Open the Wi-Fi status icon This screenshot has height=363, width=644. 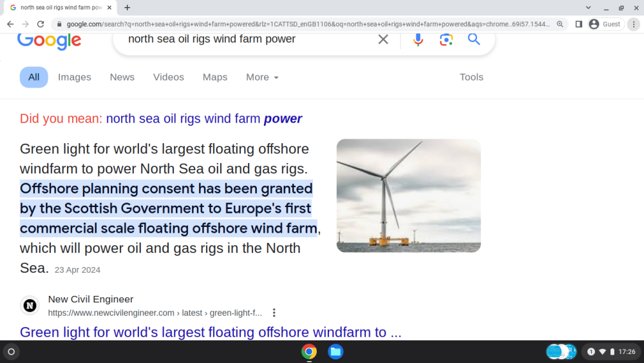coord(603,351)
